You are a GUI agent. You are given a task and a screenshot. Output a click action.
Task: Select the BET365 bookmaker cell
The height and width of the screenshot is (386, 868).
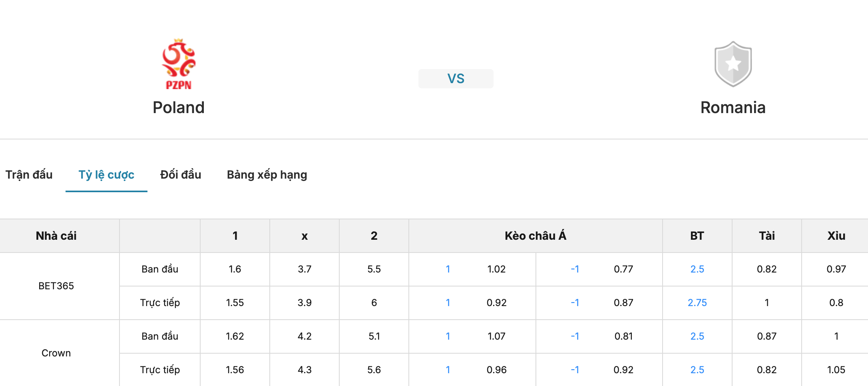[x=56, y=286]
